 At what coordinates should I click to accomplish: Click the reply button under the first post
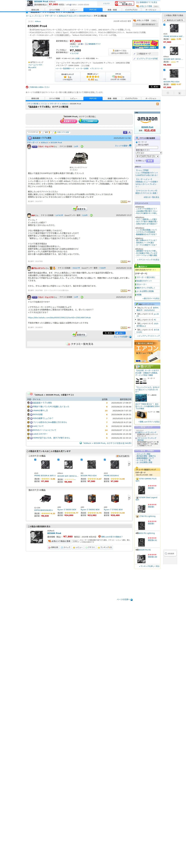coord(80,209)
